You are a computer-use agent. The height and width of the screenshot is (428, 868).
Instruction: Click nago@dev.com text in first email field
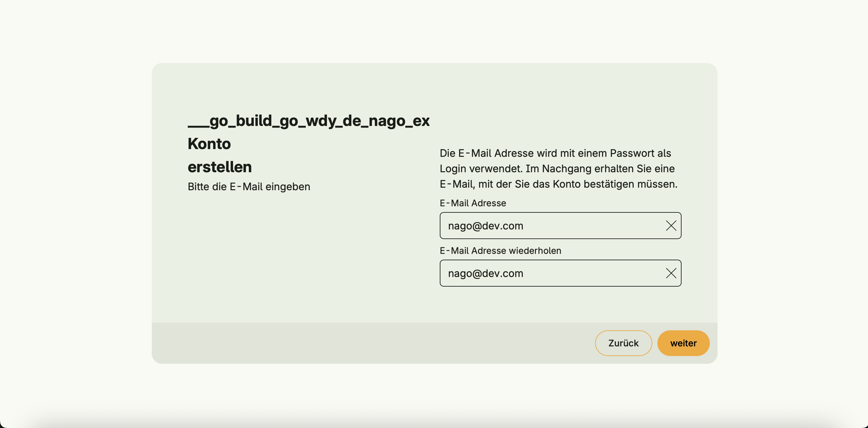(485, 226)
